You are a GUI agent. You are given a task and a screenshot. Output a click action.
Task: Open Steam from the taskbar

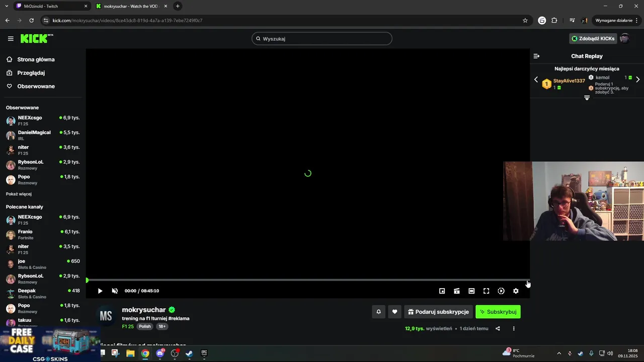189,353
